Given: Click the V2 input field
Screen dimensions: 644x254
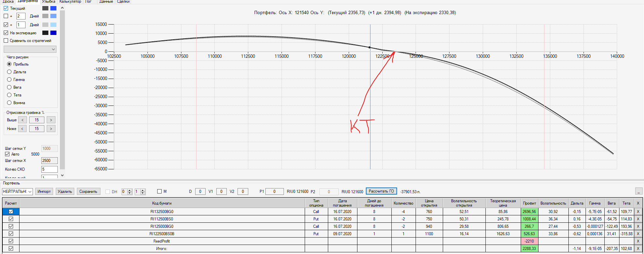Looking at the screenshot, I should pyautogui.click(x=243, y=192).
